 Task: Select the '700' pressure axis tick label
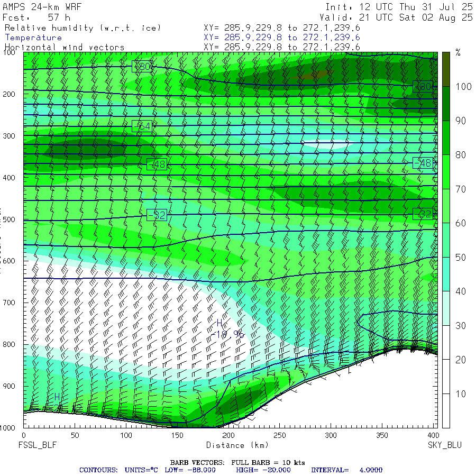click(9, 303)
